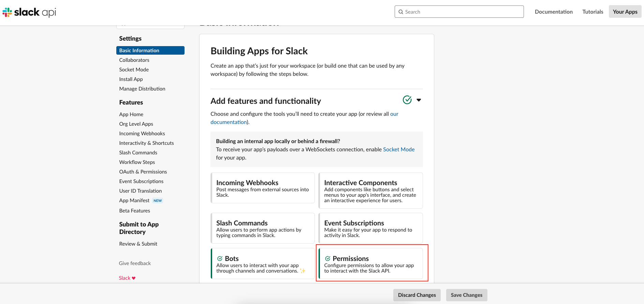Open the Permissions feature card
The width and height of the screenshot is (644, 304).
tap(370, 264)
